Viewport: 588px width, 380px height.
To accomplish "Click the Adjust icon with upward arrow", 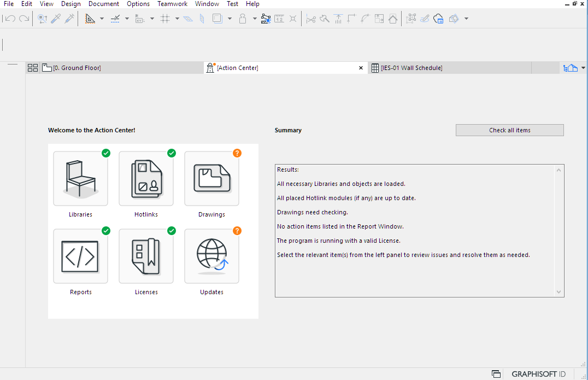I will [338, 19].
